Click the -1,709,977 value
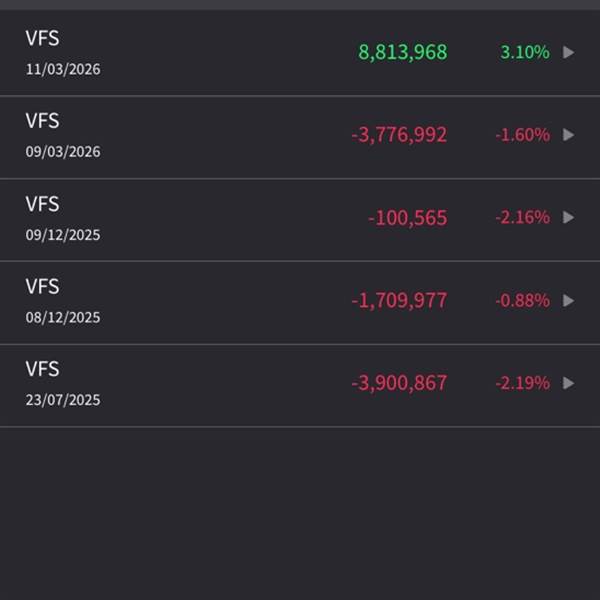The height and width of the screenshot is (600, 600). click(399, 300)
